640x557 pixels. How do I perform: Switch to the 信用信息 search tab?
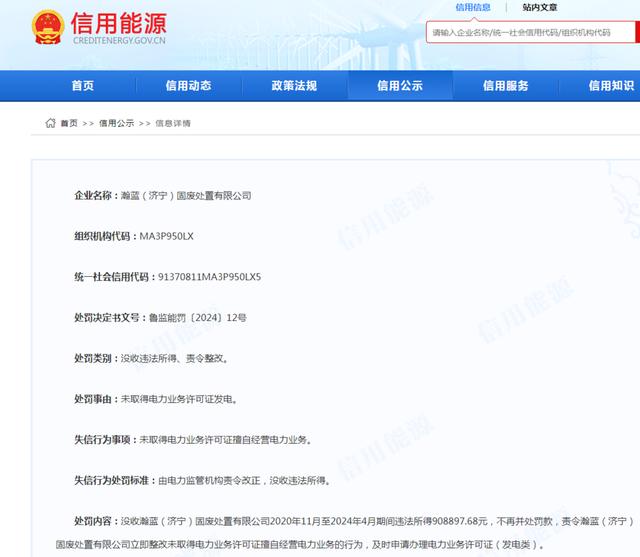point(473,7)
